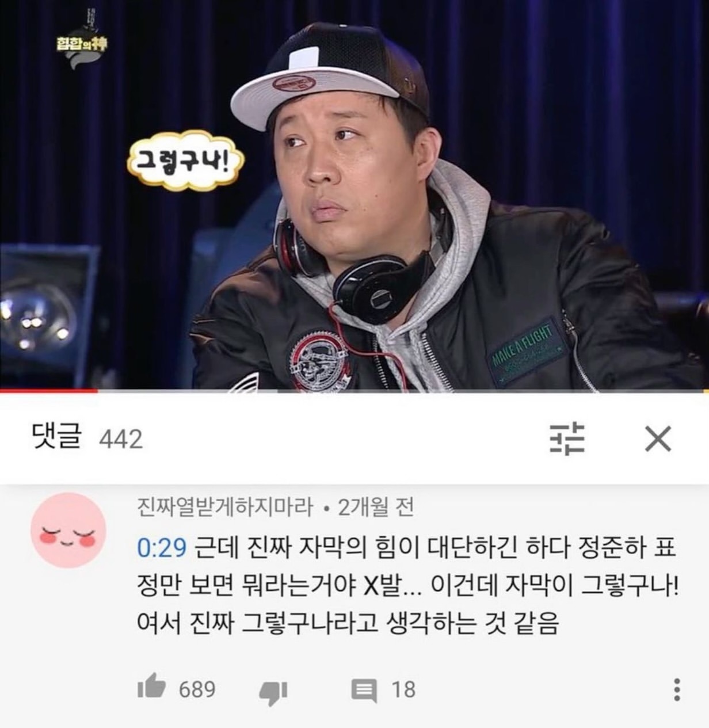Open the three-dot comment options menu

coord(677,689)
